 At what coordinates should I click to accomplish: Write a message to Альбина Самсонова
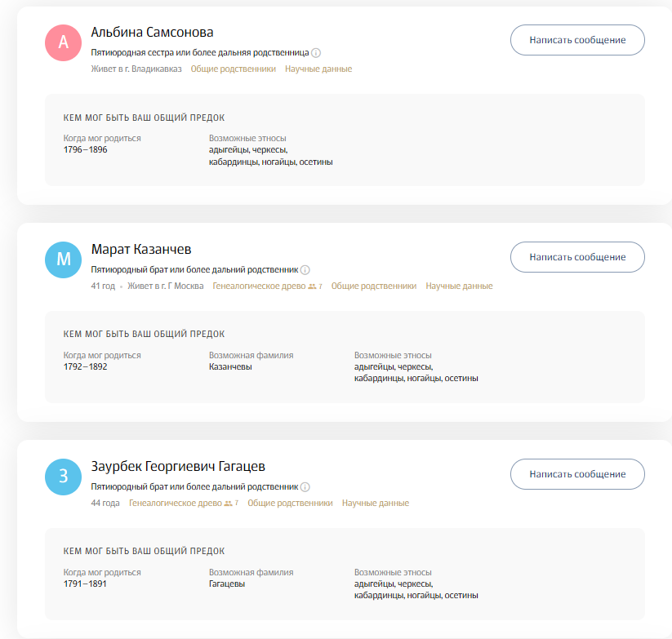click(x=577, y=40)
